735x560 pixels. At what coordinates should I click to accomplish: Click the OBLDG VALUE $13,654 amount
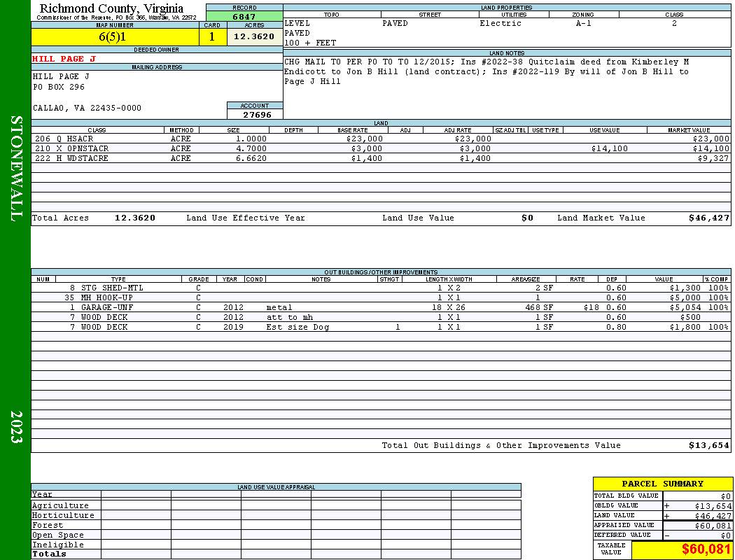713,506
